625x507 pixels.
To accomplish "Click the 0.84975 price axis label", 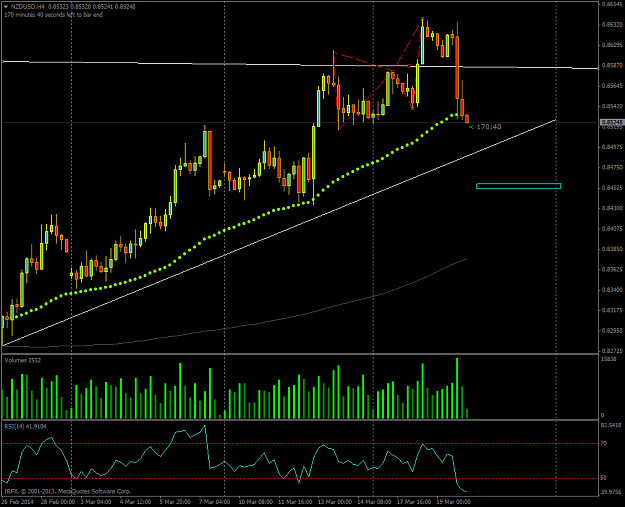I will click(612, 147).
